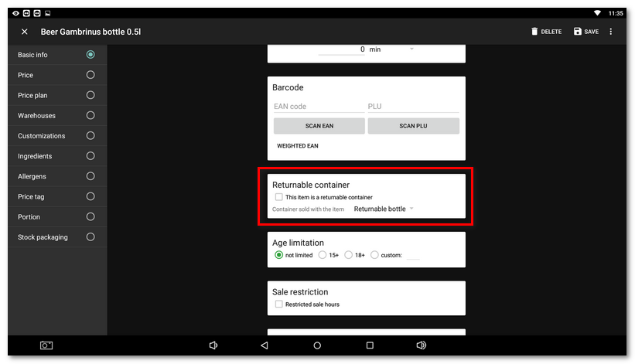635x364 pixels.
Task: Click the 'Container sold with the item' label
Action: pos(308,209)
